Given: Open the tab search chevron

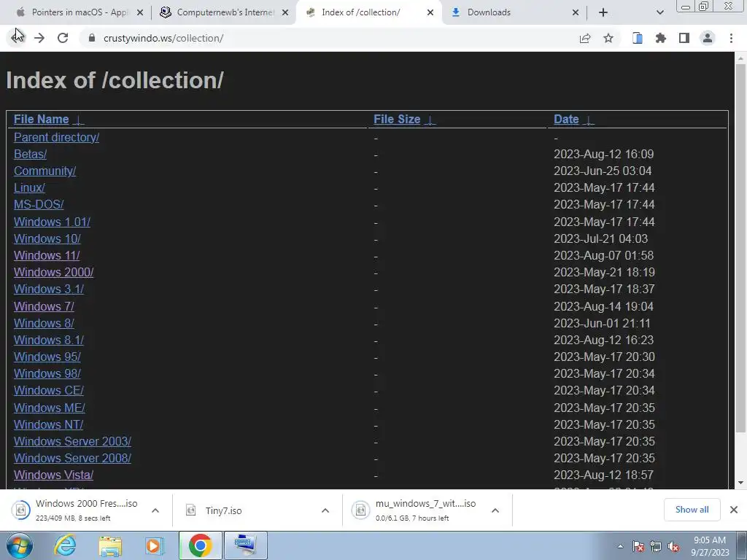Looking at the screenshot, I should pyautogui.click(x=659, y=12).
